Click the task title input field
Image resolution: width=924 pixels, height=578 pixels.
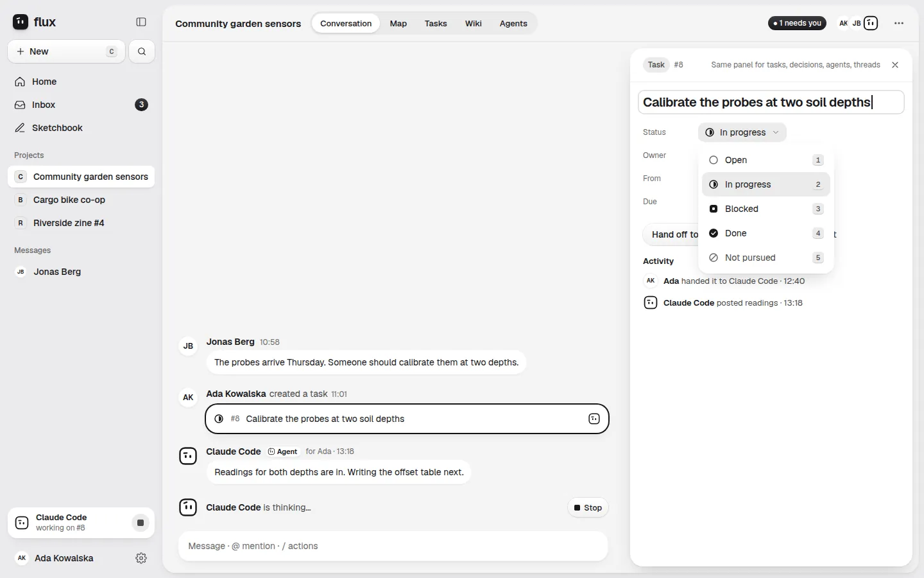[x=771, y=102]
